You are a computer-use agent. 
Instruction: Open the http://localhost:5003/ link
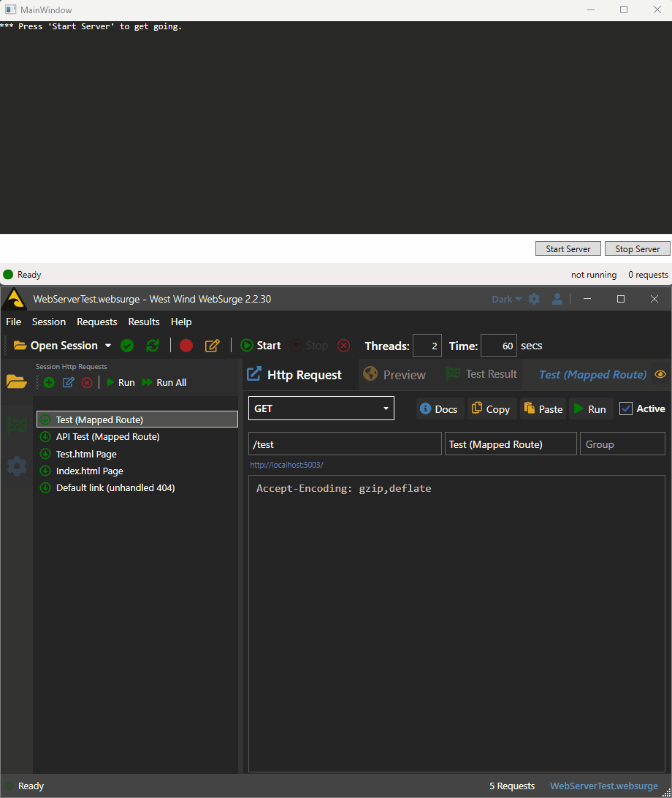286,465
